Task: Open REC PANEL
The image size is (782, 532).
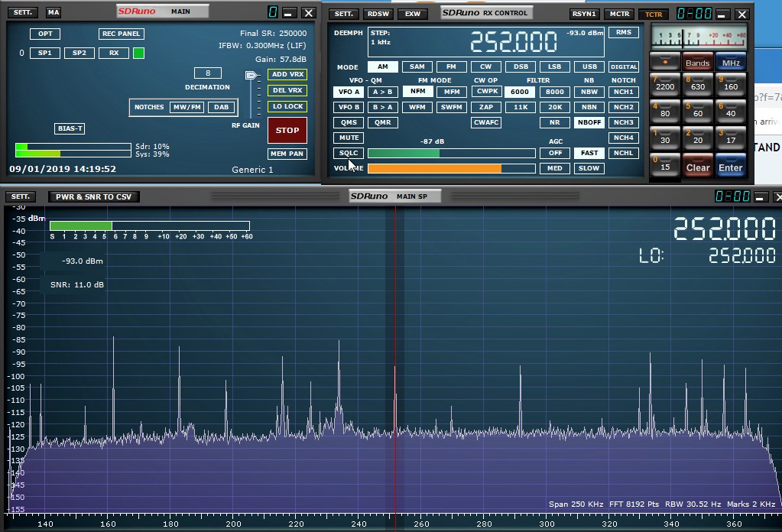Action: [x=122, y=34]
